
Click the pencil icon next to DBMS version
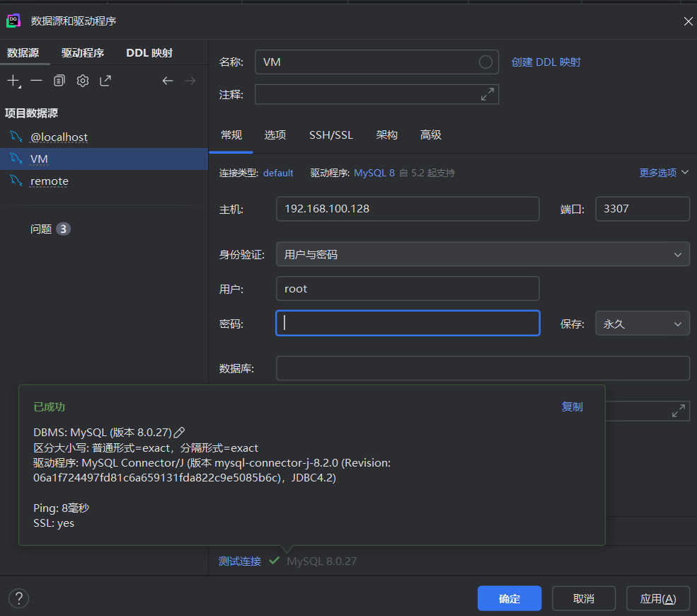pos(180,432)
